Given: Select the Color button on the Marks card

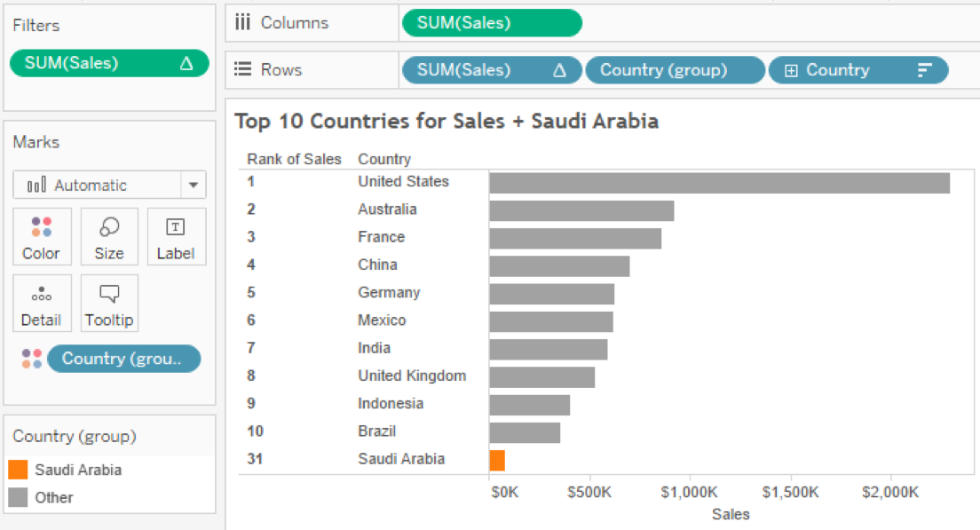Looking at the screenshot, I should pyautogui.click(x=42, y=237).
